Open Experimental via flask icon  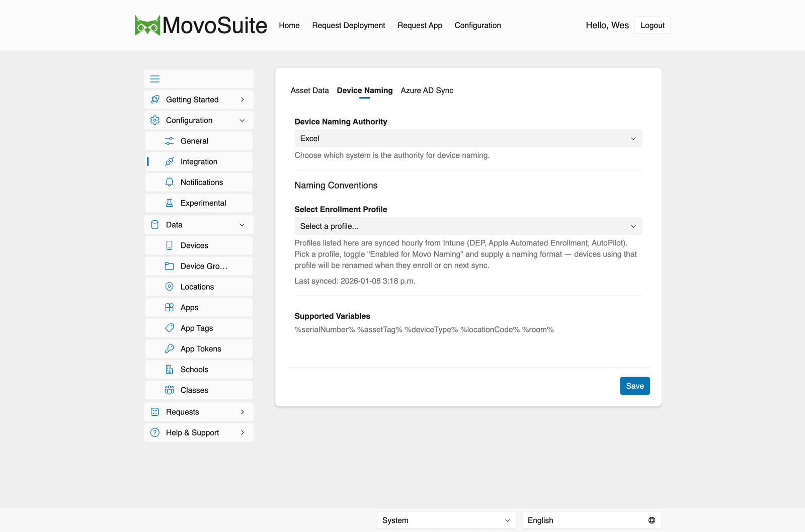coord(170,203)
